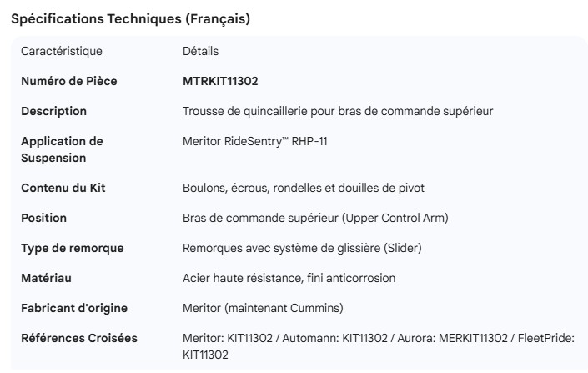Click the Contenu du Kit label
588x373 pixels.
coord(63,189)
